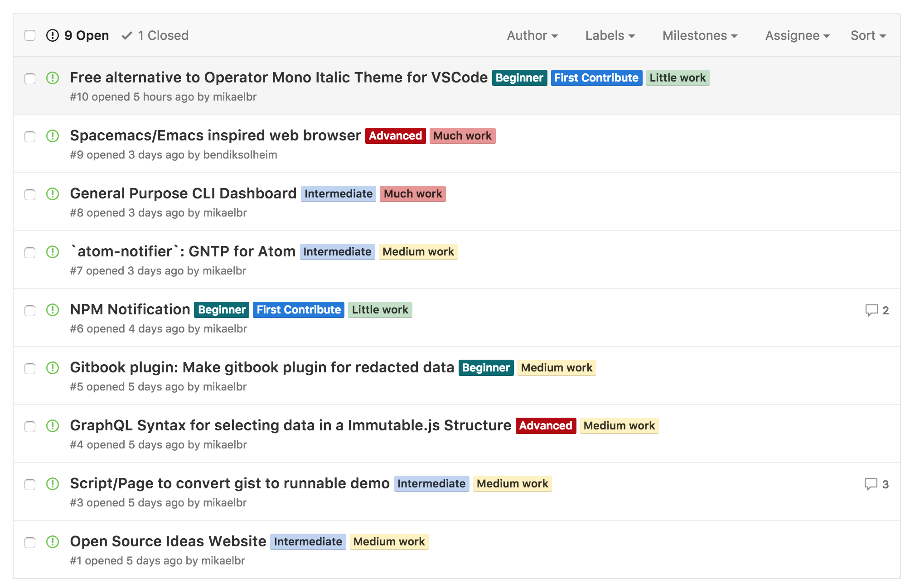Click open-issue icon next to NPM Notification
Screen dimensions: 910x588
coord(53,310)
